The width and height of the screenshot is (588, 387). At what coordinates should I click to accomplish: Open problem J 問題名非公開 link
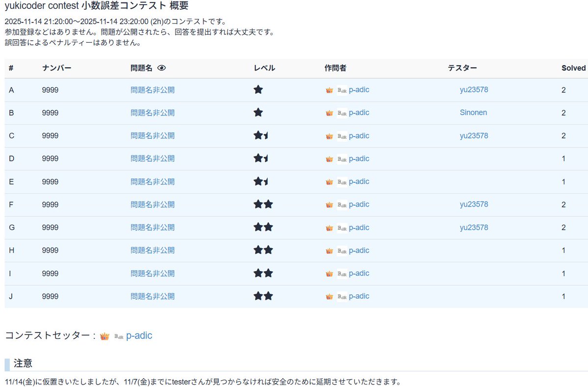(152, 297)
